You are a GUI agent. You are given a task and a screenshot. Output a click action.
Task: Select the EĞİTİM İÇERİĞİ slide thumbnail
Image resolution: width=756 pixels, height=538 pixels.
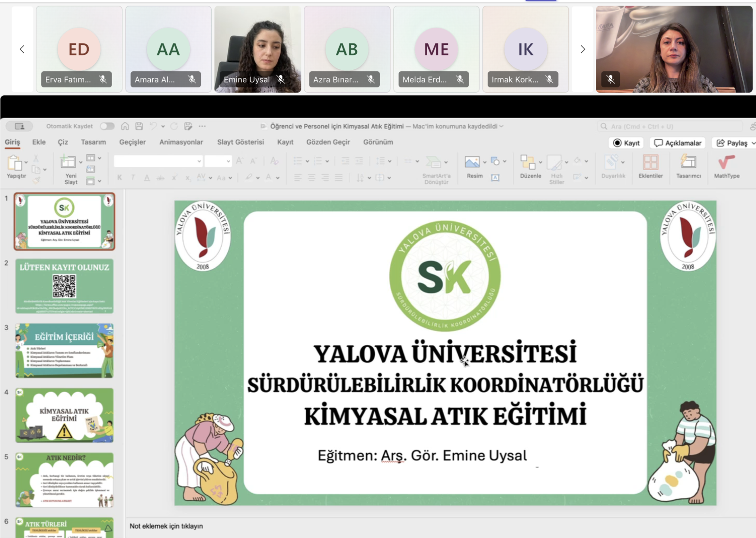[64, 350]
